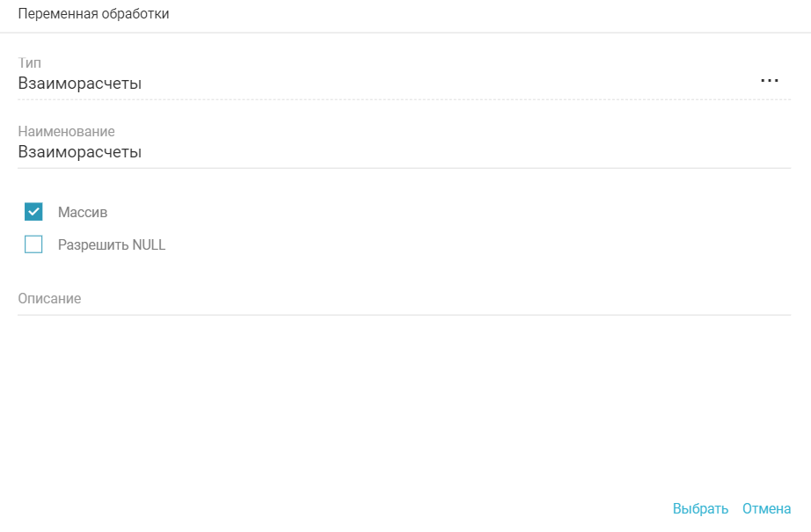811x532 pixels.
Task: Click the Массив checkbox label text
Action: [x=83, y=212]
